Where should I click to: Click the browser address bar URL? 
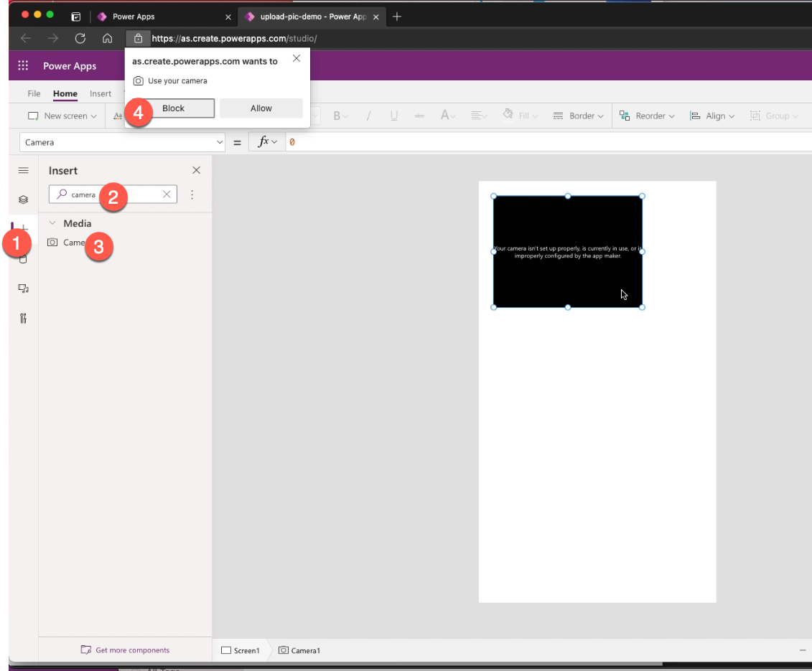(x=234, y=38)
